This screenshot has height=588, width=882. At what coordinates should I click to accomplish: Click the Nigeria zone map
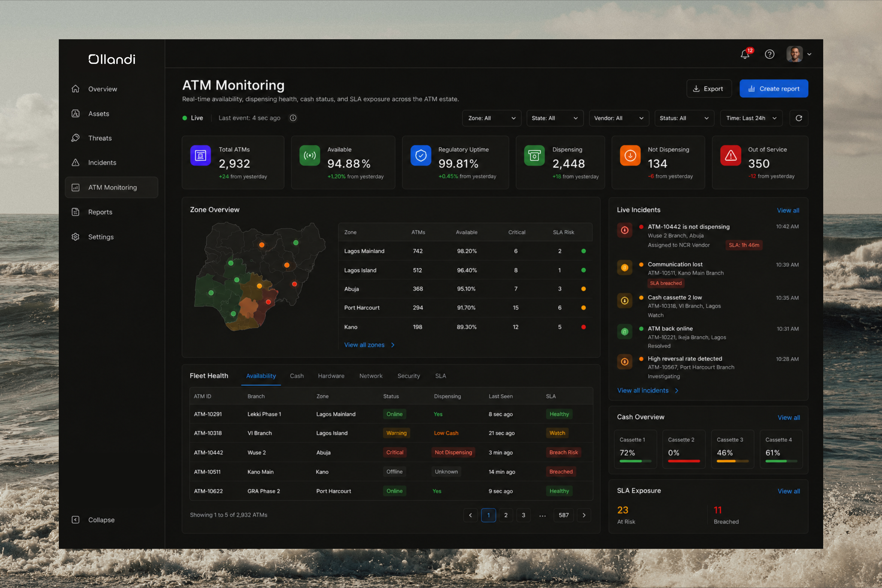[260, 277]
